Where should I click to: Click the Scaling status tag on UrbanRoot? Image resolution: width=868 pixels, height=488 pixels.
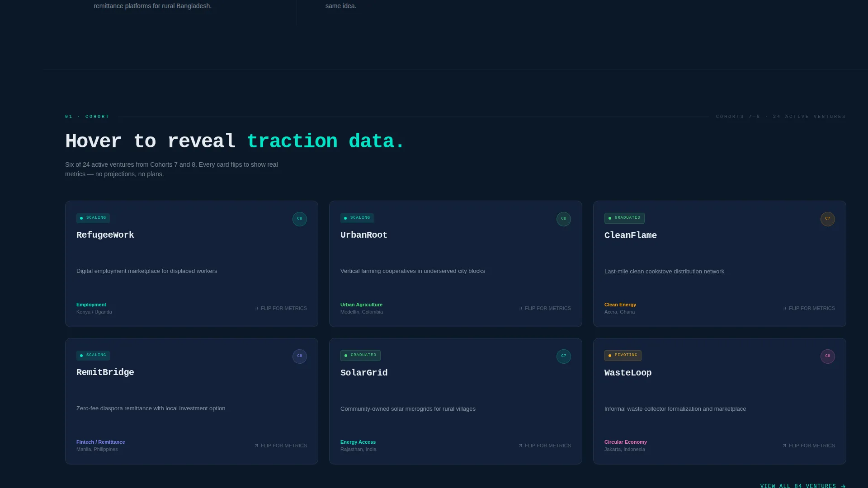[357, 218]
